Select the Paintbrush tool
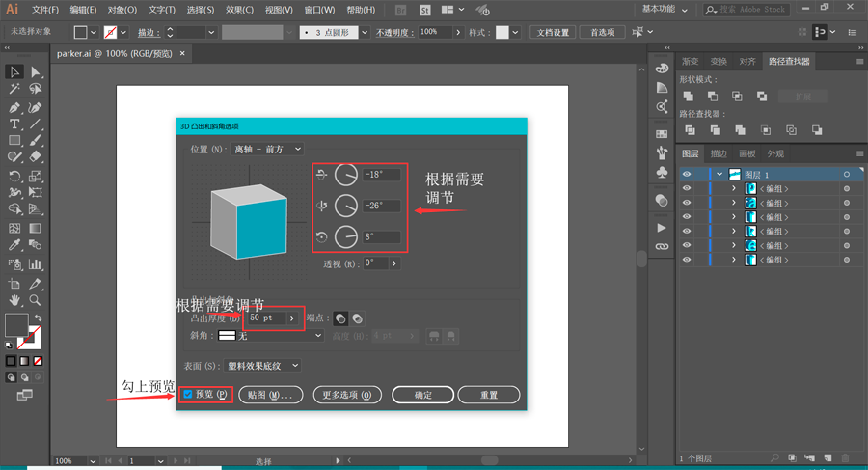 (x=36, y=140)
